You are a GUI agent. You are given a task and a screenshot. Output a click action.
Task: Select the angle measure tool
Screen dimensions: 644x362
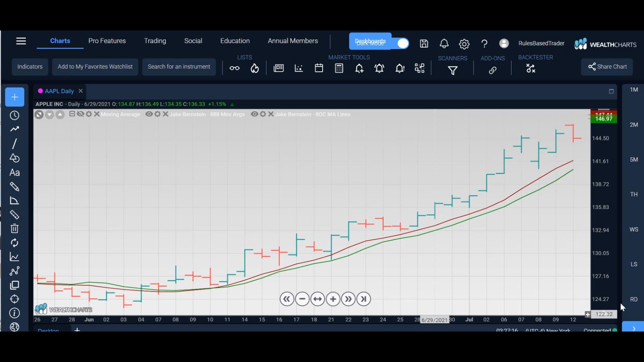[14, 201]
